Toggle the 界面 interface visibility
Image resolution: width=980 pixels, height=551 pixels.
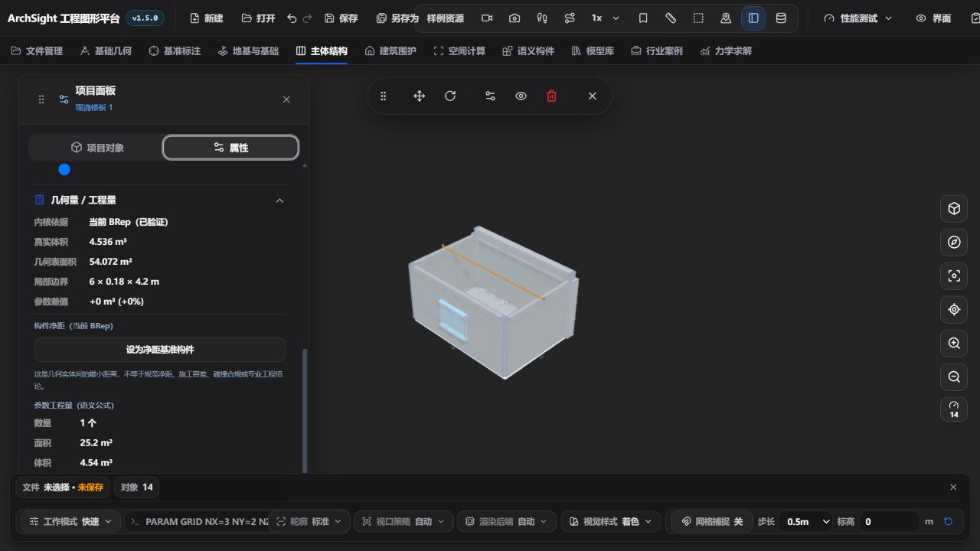tap(934, 18)
